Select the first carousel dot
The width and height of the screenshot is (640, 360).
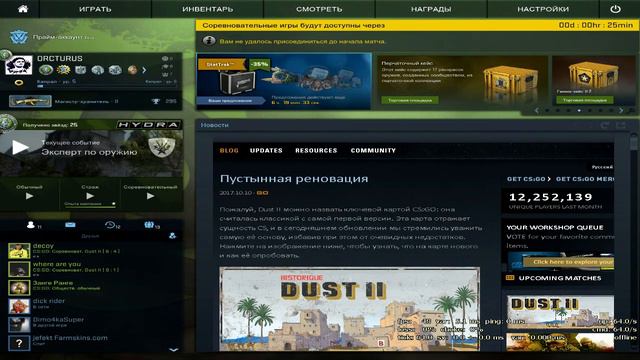(547, 110)
